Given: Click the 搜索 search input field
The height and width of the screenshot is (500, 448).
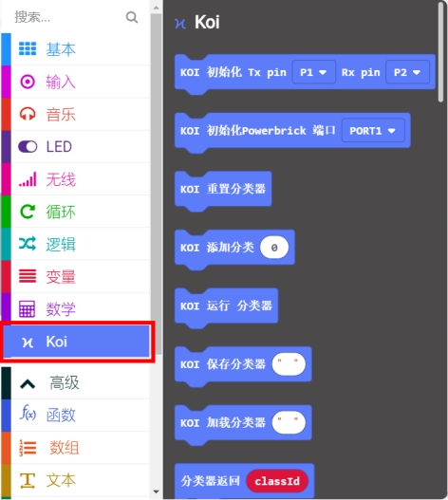Looking at the screenshot, I should [68, 17].
